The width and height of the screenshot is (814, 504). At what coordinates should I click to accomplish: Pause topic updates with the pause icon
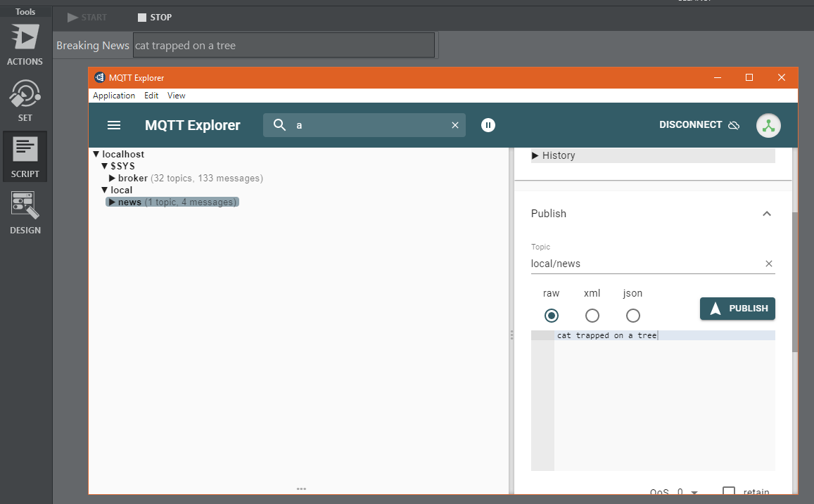point(488,125)
